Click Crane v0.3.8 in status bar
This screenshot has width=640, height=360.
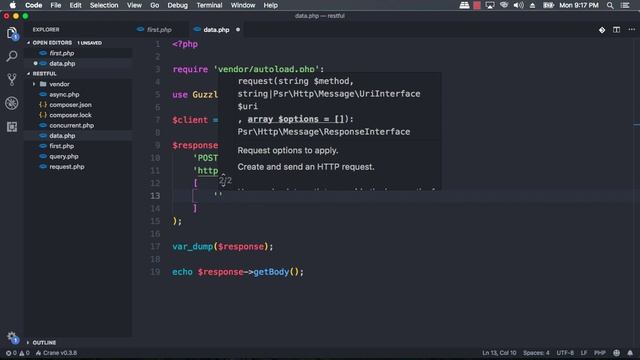pyautogui.click(x=56, y=353)
